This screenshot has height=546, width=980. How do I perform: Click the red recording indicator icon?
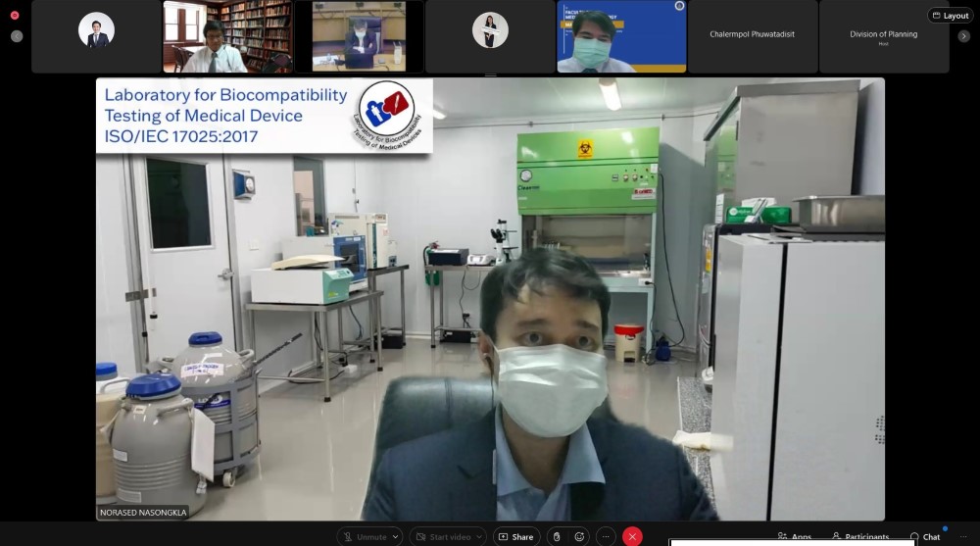[15, 16]
